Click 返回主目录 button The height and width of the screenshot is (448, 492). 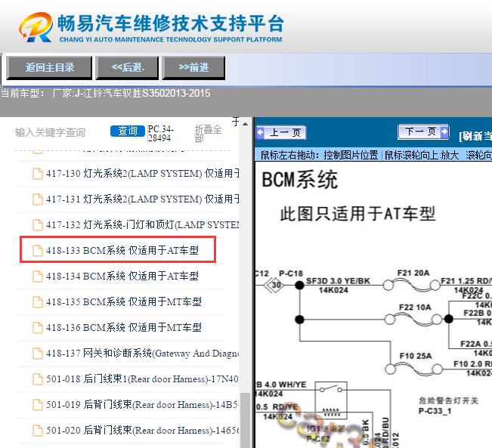50,67
